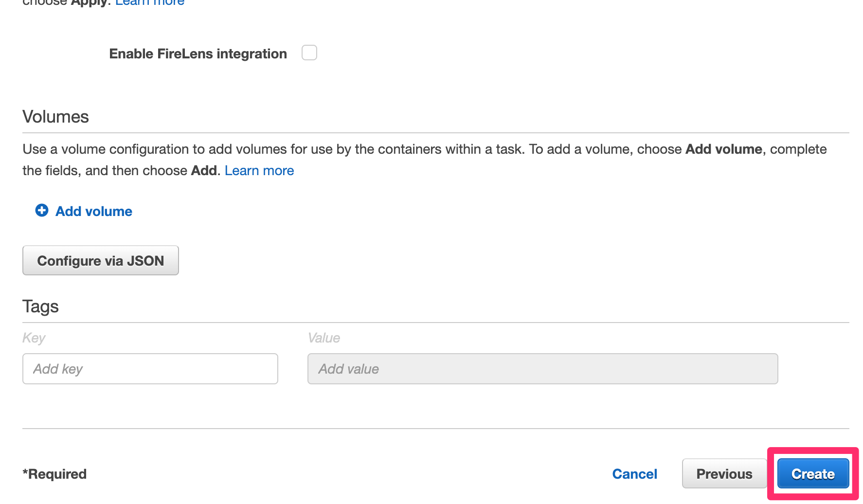This screenshot has height=504, width=863.
Task: Click the Value column header label
Action: (x=324, y=338)
